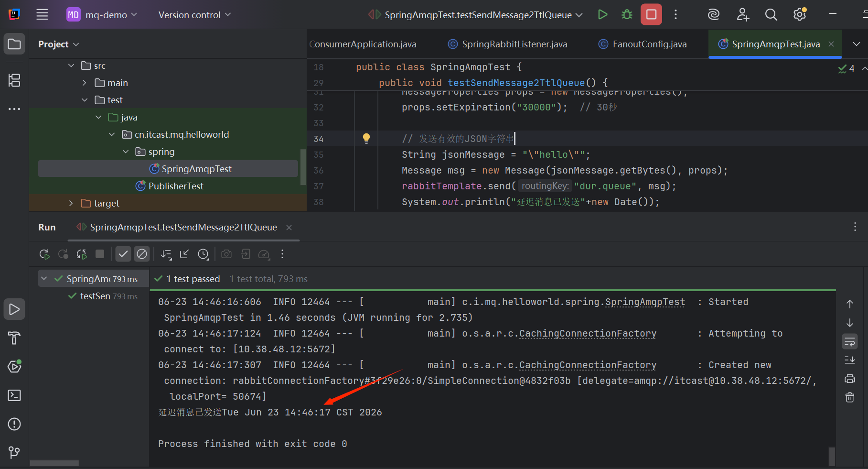Show more tool windows ellipsis
The image size is (868, 469).
(14, 109)
